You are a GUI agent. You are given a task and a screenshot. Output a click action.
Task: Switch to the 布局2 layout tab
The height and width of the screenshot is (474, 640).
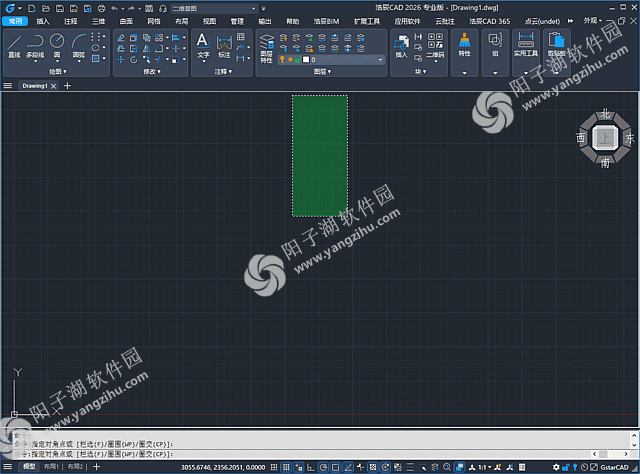[75, 467]
